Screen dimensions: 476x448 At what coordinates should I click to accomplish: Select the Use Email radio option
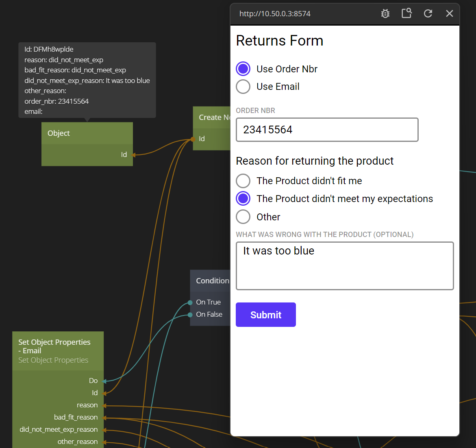[243, 87]
